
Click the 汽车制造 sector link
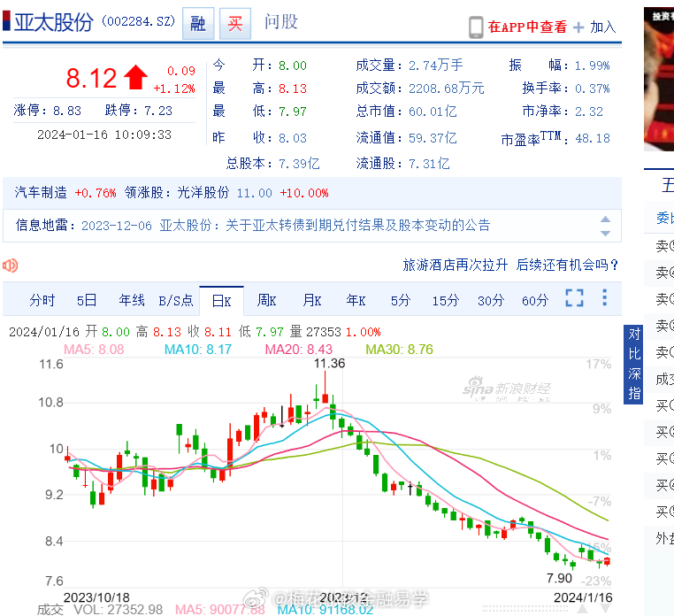pos(41,192)
